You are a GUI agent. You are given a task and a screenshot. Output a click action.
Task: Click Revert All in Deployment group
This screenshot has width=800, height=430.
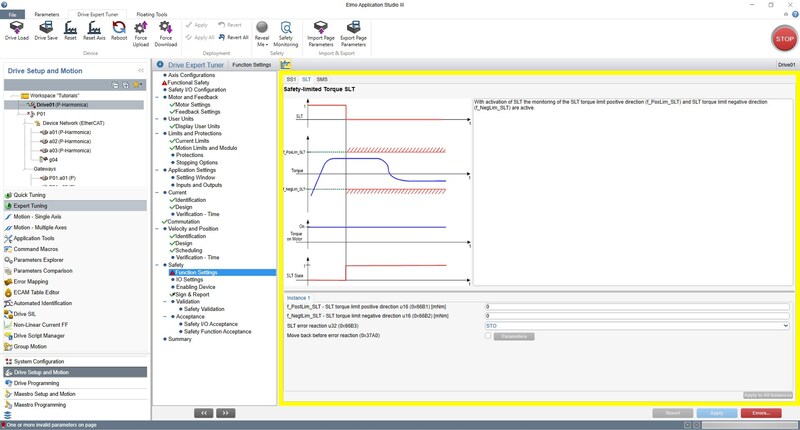pos(233,37)
